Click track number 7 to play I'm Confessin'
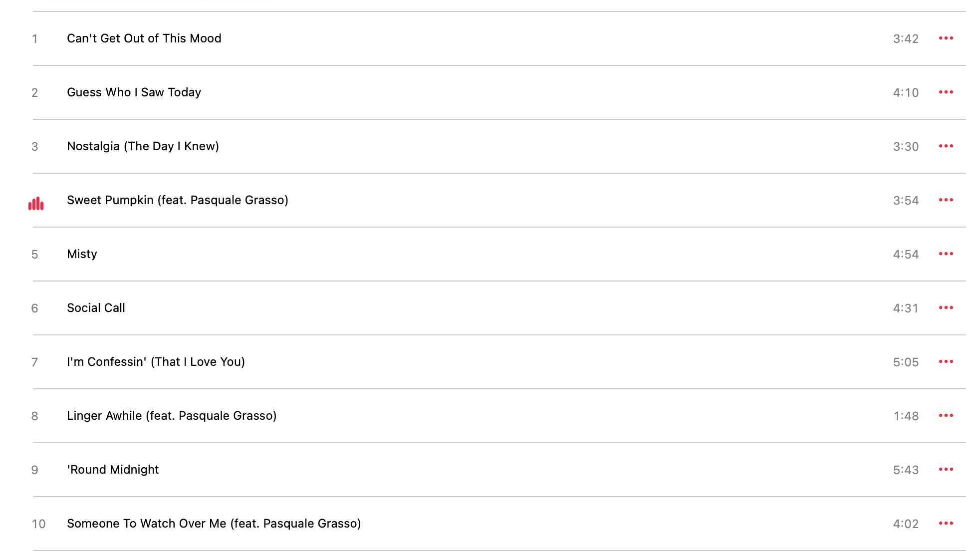 pyautogui.click(x=34, y=362)
